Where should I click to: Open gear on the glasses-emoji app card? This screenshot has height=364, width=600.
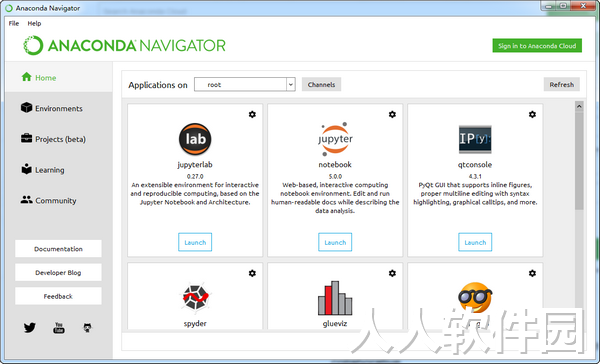[x=532, y=273]
